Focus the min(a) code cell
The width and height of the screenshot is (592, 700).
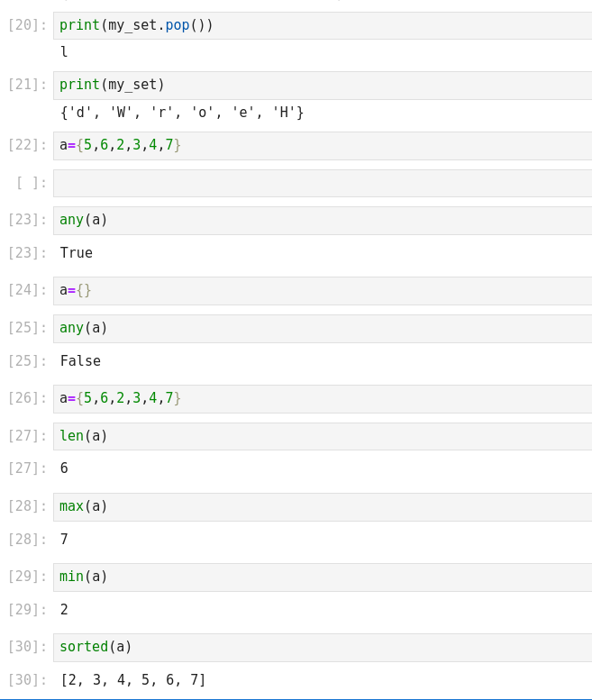click(324, 577)
